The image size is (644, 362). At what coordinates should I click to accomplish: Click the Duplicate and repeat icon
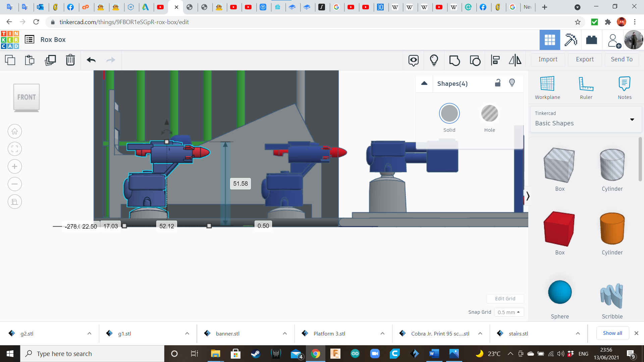pos(50,60)
